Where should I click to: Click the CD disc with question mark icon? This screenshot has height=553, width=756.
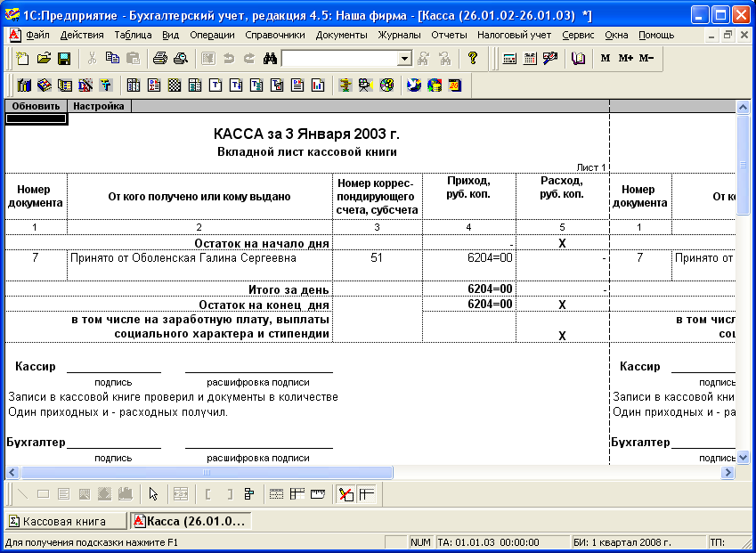(386, 85)
